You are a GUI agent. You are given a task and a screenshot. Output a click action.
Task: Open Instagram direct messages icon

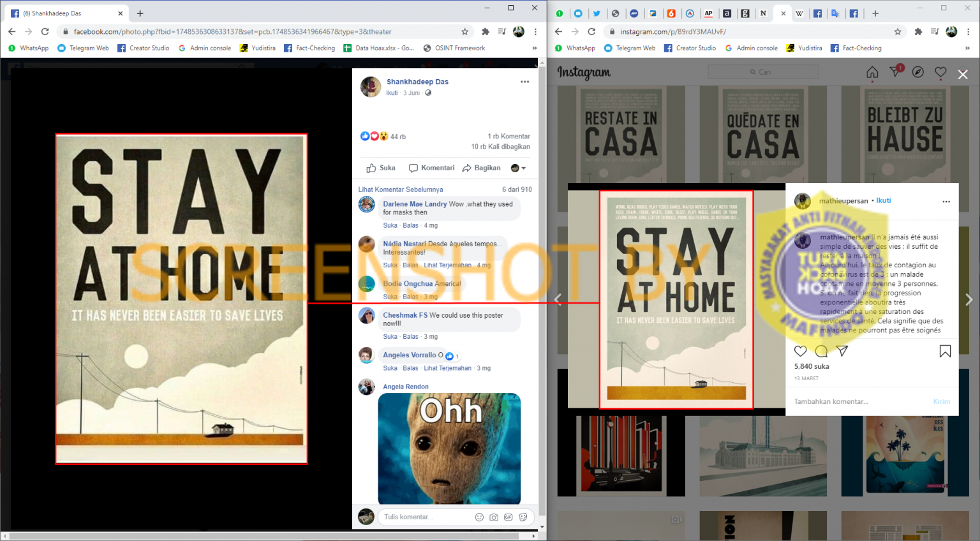[x=895, y=71]
